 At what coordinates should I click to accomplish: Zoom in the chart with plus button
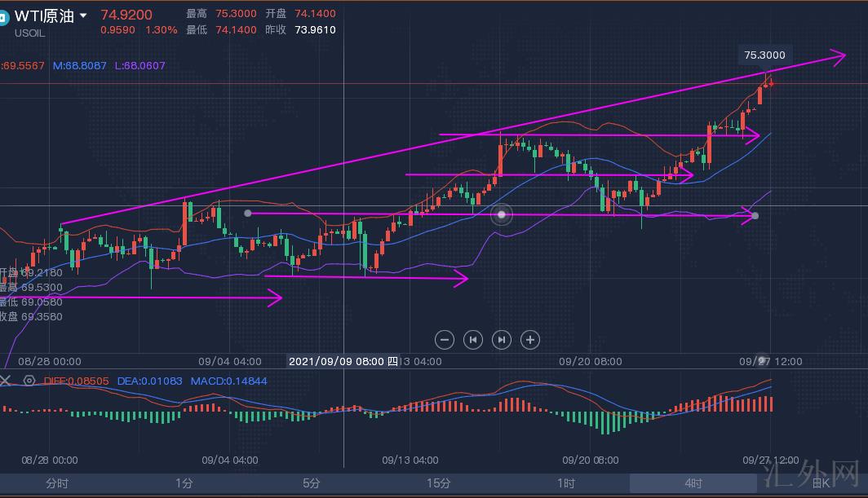[x=530, y=340]
